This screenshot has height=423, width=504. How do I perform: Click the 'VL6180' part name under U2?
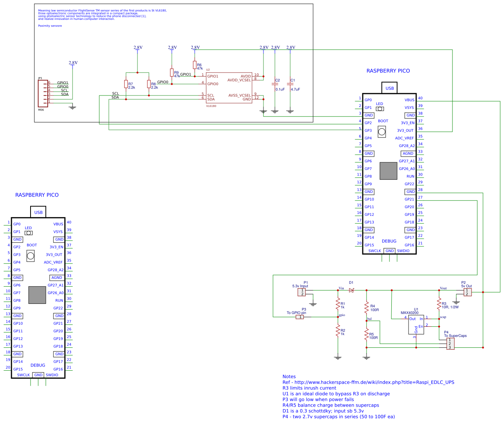(211, 106)
